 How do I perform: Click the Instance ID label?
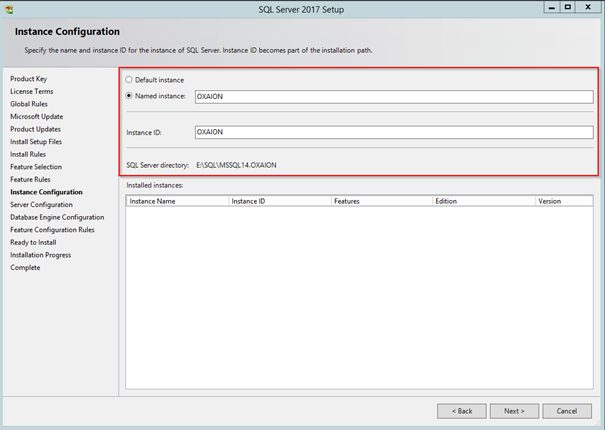coord(144,132)
